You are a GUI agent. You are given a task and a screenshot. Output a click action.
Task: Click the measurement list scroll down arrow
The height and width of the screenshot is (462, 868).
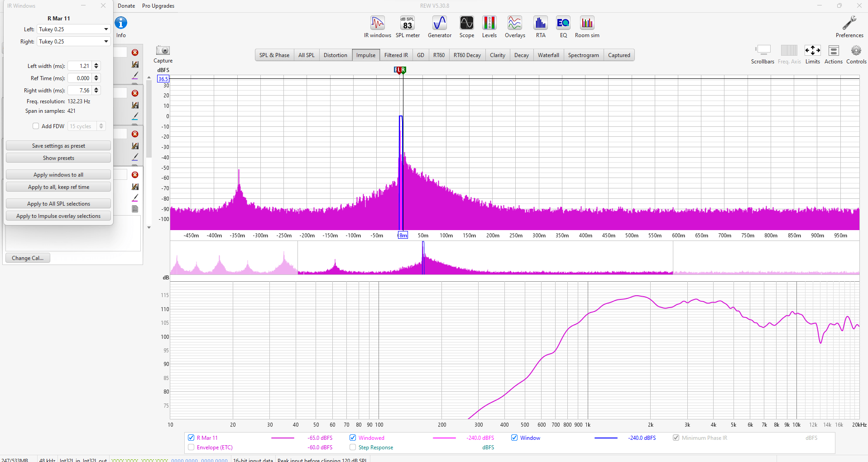click(x=149, y=227)
